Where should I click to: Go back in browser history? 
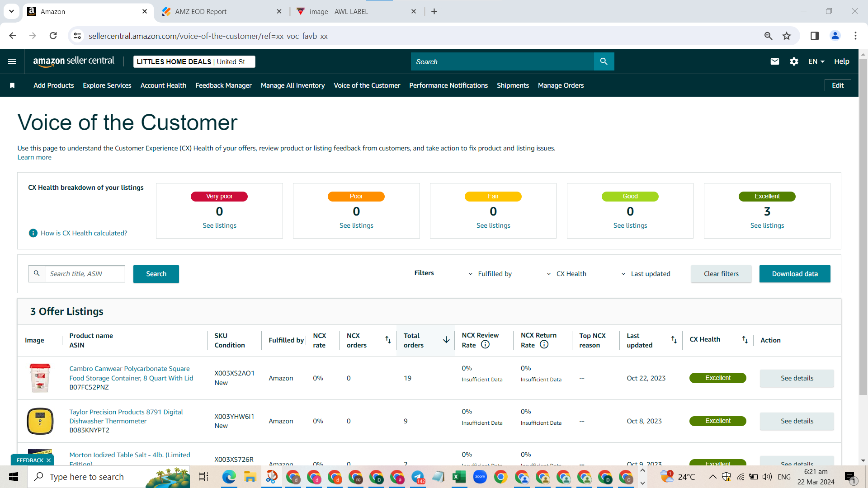pos(13,36)
